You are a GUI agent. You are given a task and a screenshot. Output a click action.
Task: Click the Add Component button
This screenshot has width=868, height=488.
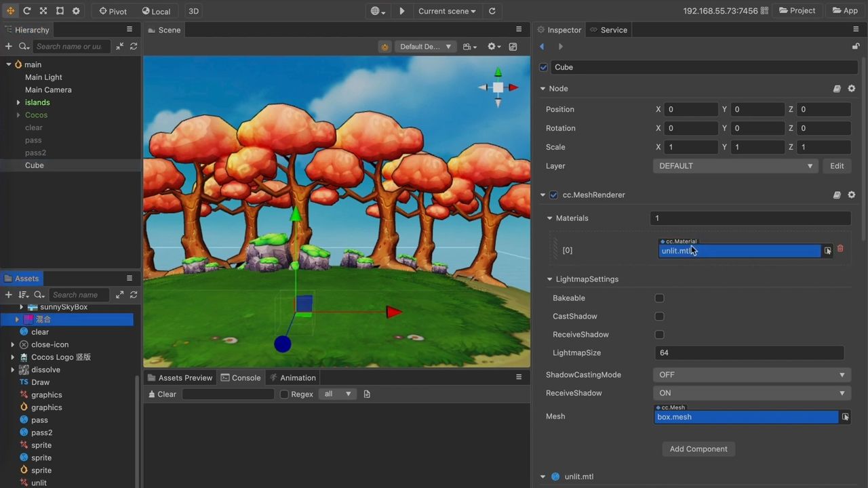click(x=698, y=449)
